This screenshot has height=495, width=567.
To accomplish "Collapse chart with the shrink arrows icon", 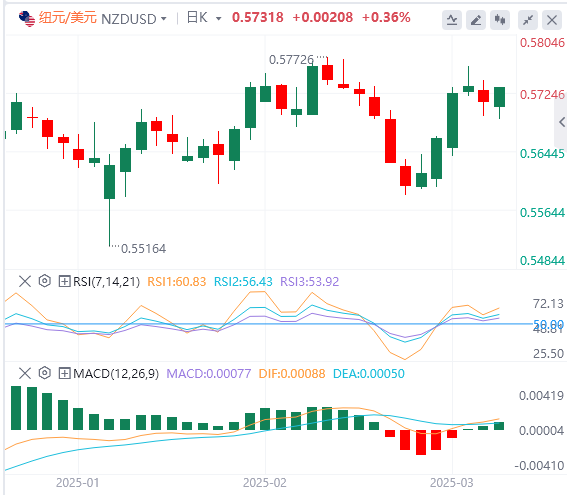I will coord(528,20).
